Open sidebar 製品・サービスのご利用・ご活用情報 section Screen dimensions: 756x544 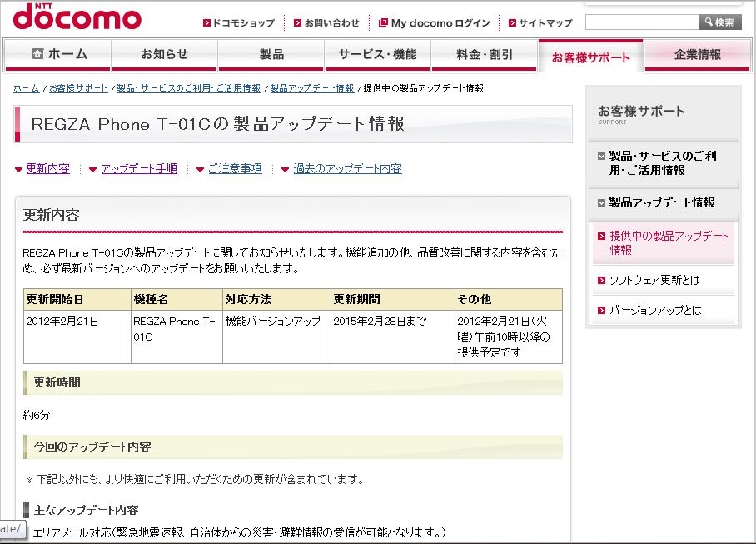[x=663, y=163]
